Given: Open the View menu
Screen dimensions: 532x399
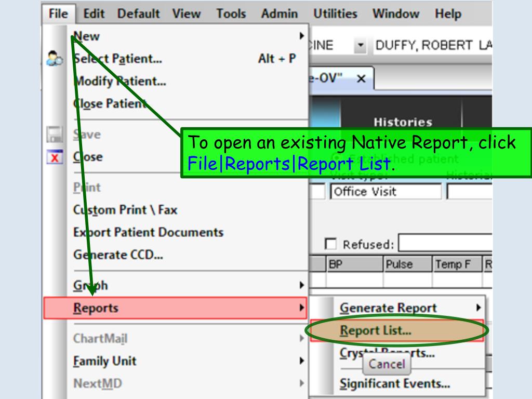Looking at the screenshot, I should 187,14.
